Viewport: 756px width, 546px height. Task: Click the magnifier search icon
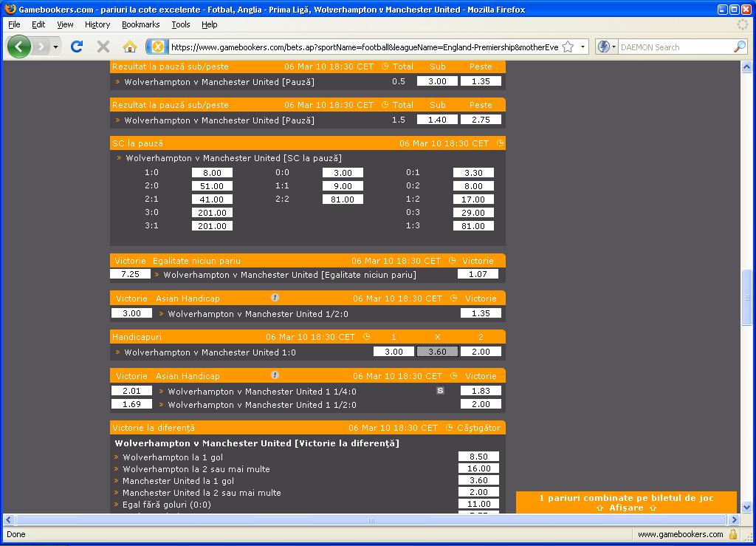point(739,47)
